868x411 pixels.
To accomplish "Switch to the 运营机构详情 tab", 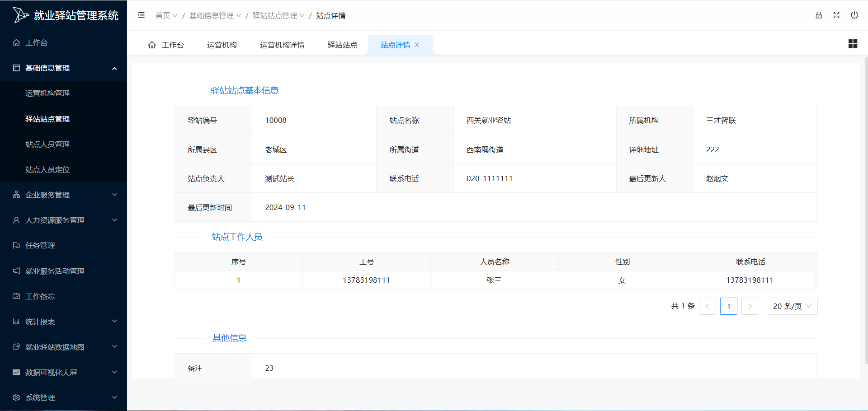I will 282,45.
